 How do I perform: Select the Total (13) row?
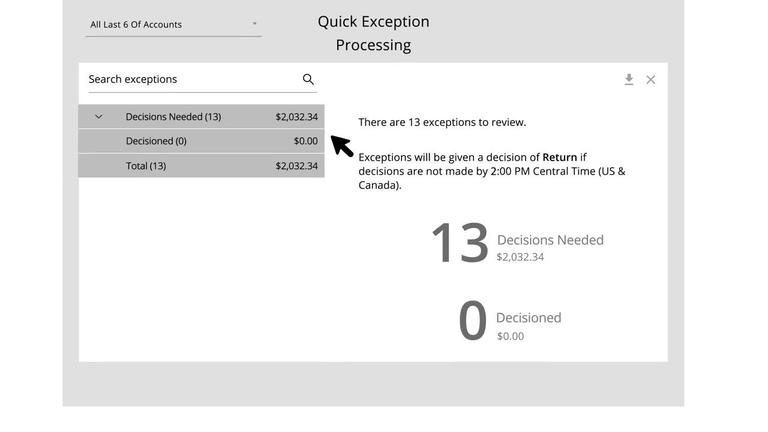(x=201, y=166)
